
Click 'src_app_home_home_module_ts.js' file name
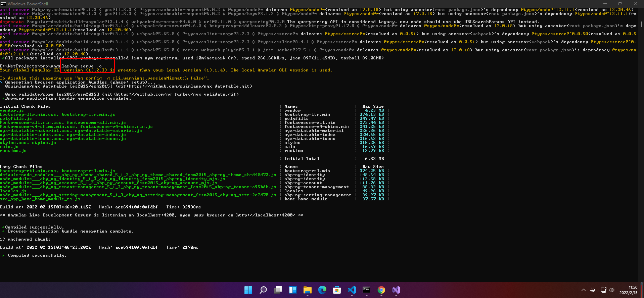click(x=40, y=199)
